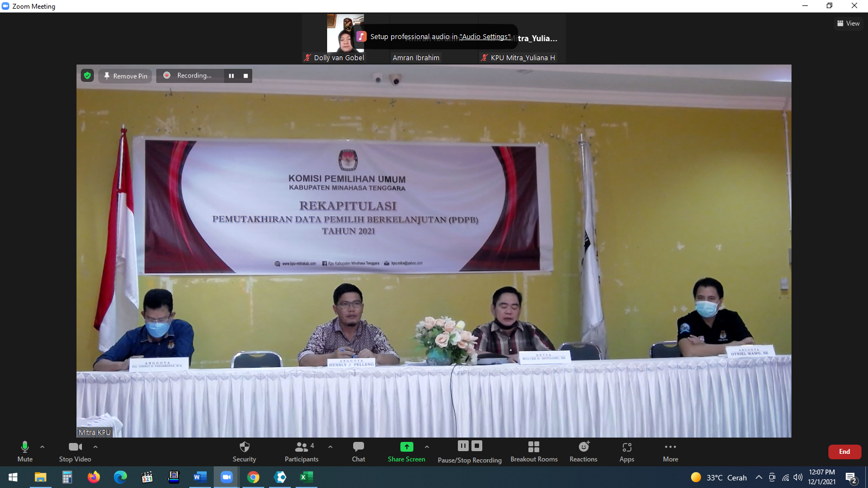Expand audio options arrow next to Mute
The height and width of the screenshot is (488, 868).
(x=42, y=447)
